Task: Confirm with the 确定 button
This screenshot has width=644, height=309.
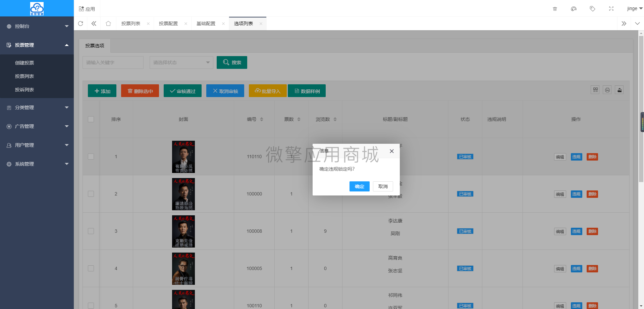Action: [x=360, y=186]
